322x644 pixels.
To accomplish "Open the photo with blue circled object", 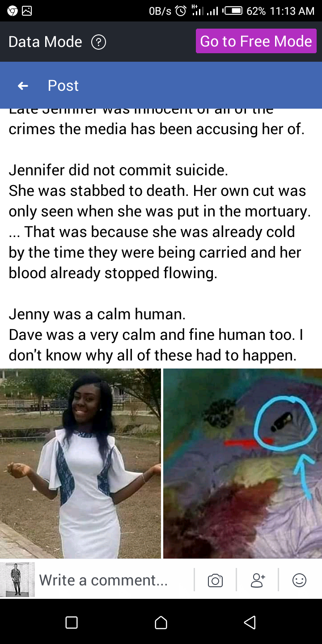I will pos(242,463).
